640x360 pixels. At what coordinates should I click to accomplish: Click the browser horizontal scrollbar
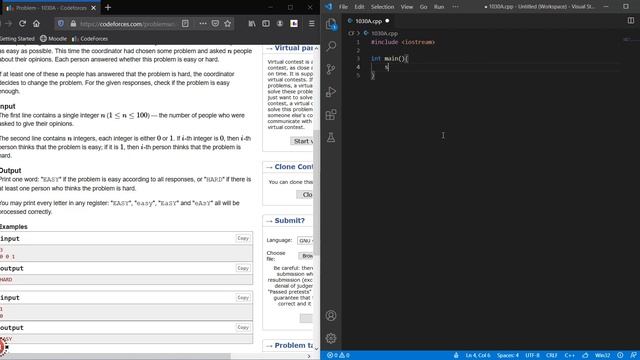(115, 356)
